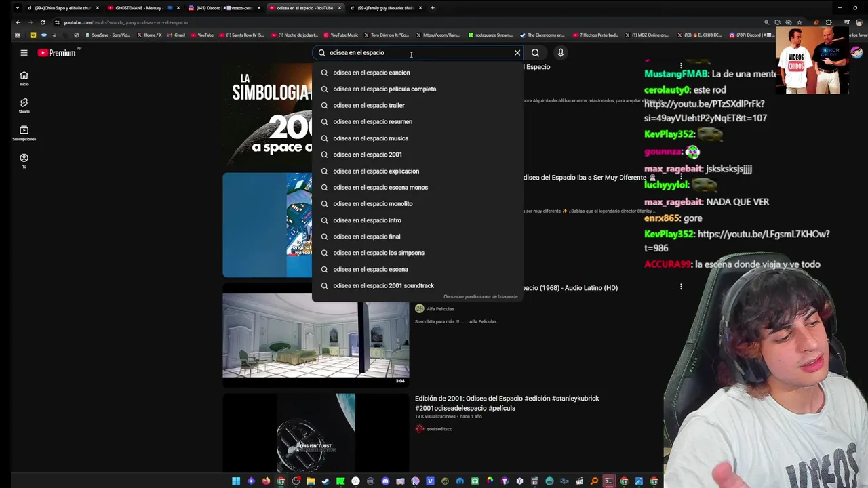Image resolution: width=868 pixels, height=488 pixels.
Task: Open Kick green icon on taskbar
Action: (x=340, y=481)
